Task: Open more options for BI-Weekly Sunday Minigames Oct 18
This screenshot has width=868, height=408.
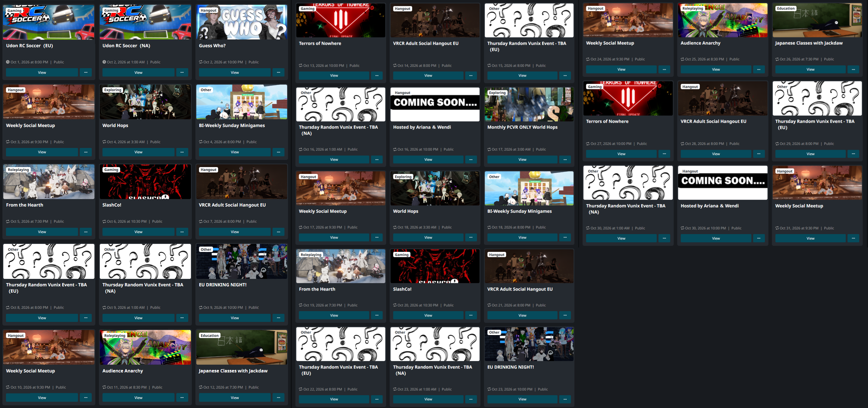Action: [x=565, y=237]
